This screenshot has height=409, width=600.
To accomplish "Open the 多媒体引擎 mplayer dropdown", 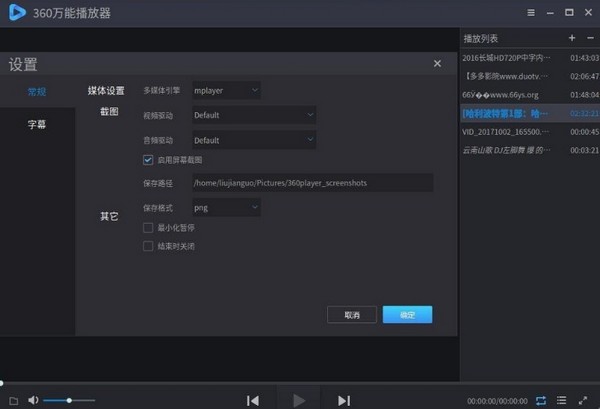I will tap(226, 91).
